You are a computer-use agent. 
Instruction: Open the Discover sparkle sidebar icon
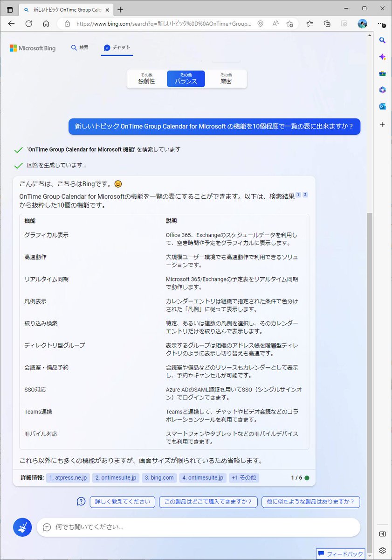[x=382, y=56]
